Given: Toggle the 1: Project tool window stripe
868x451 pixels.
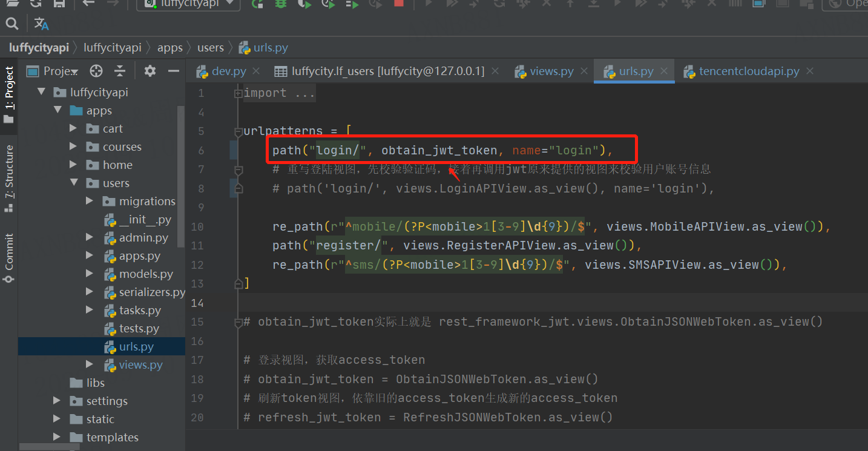Looking at the screenshot, I should (8, 95).
